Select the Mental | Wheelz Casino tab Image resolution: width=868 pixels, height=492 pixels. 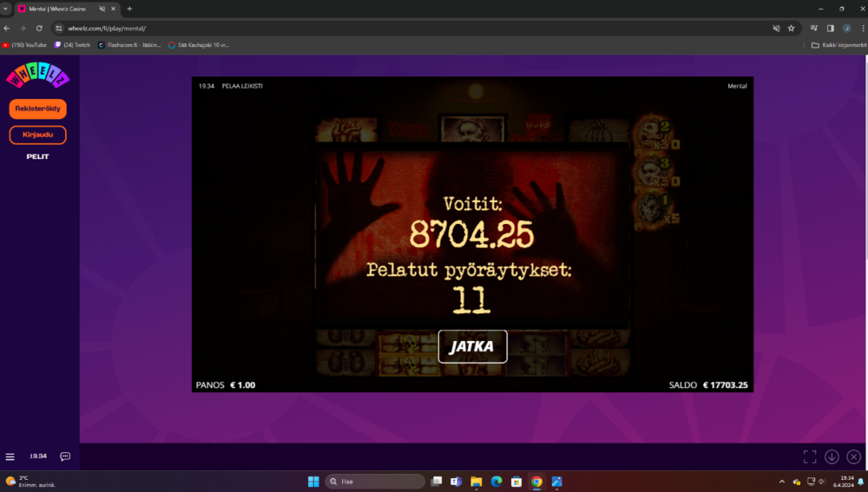[x=67, y=9]
